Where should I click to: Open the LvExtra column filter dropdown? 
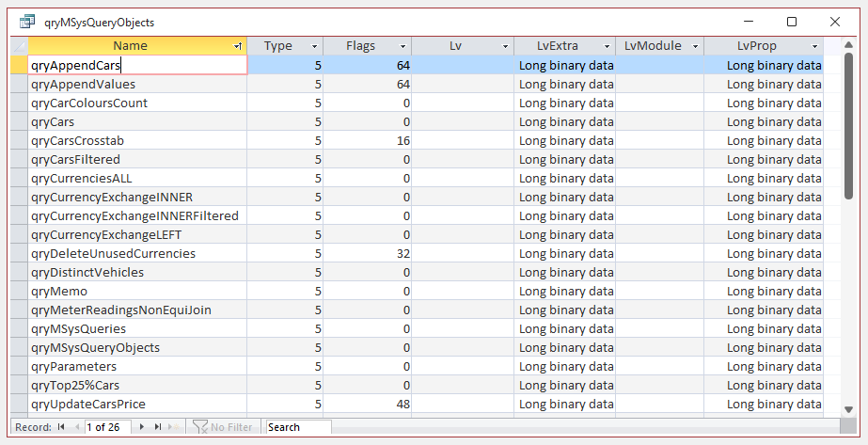[607, 46]
